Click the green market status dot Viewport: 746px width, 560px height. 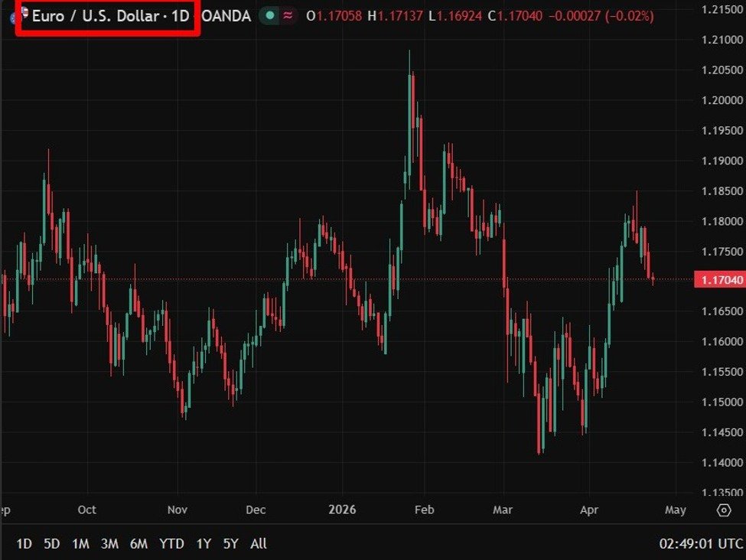click(269, 15)
